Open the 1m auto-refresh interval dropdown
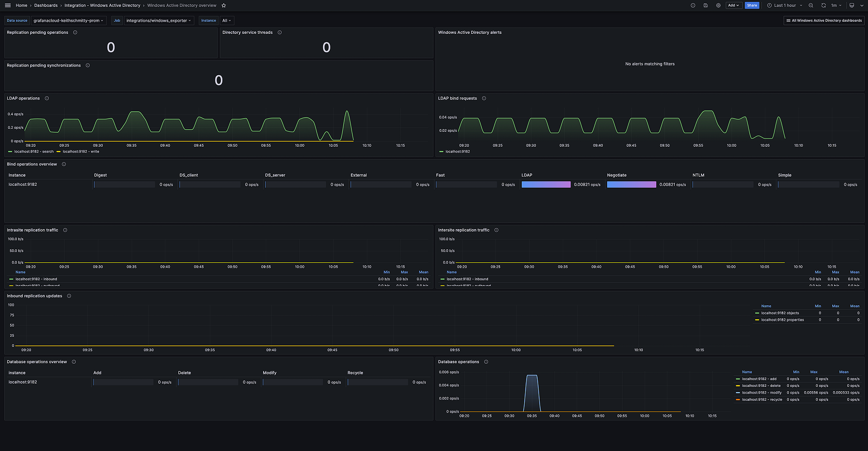Image resolution: width=868 pixels, height=451 pixels. 835,5
